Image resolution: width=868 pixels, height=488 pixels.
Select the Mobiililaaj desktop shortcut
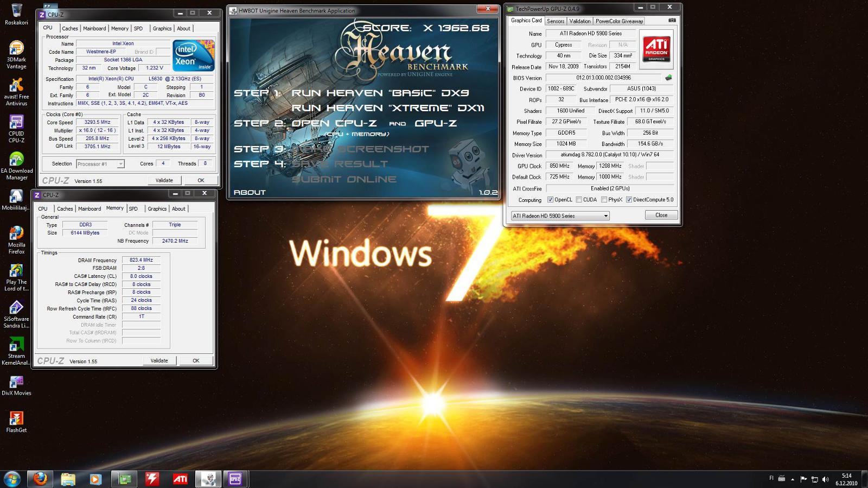[16, 199]
